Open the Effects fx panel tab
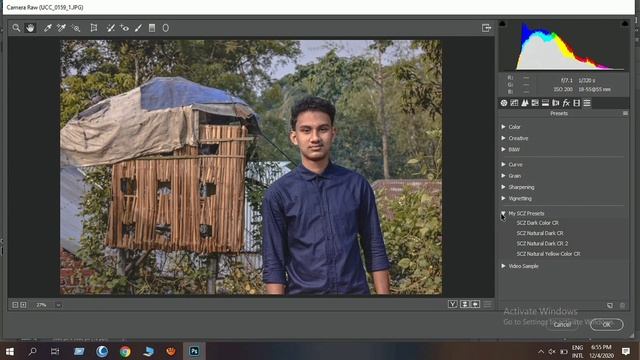The width and height of the screenshot is (640, 360). click(x=566, y=103)
